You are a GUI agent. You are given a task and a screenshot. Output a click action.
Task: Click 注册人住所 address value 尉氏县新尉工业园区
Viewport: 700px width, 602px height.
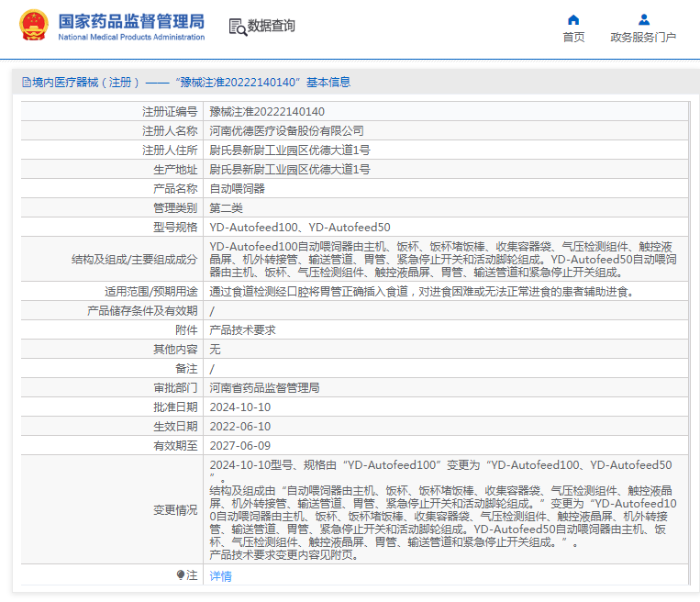click(x=290, y=150)
